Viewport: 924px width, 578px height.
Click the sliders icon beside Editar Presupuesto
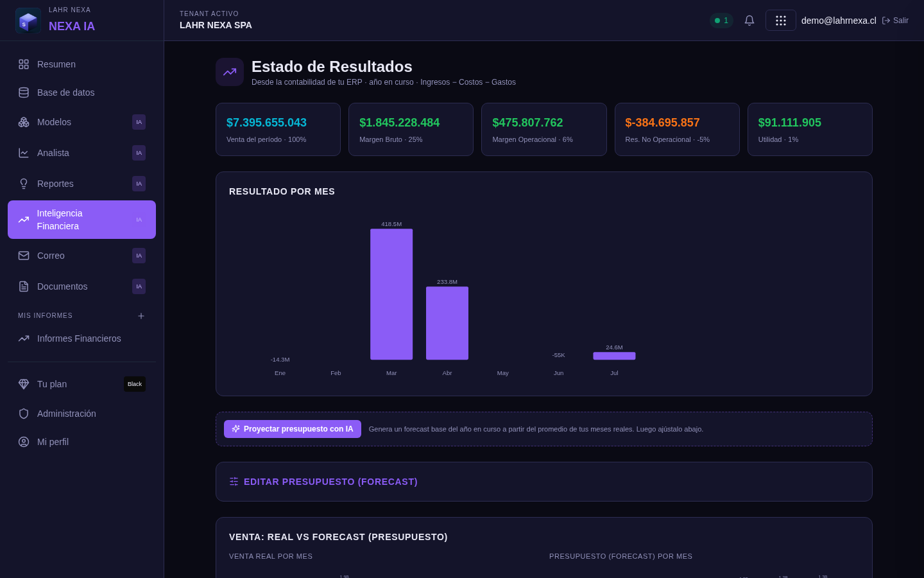[x=234, y=482]
